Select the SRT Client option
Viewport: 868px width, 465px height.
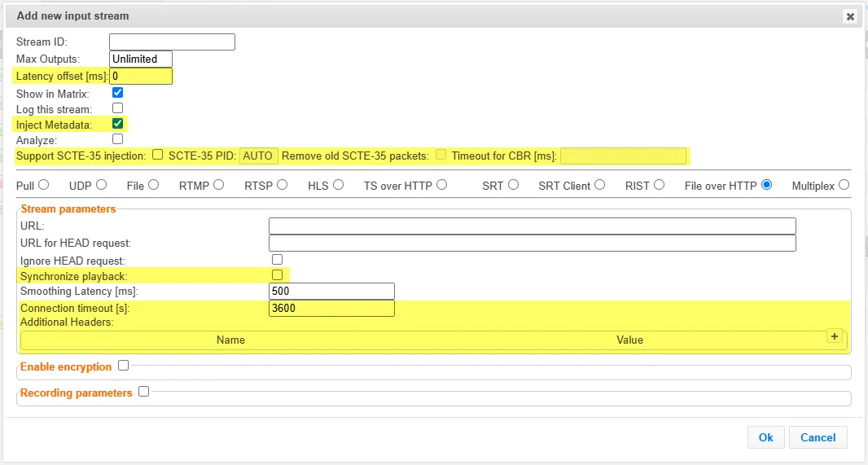pos(599,184)
